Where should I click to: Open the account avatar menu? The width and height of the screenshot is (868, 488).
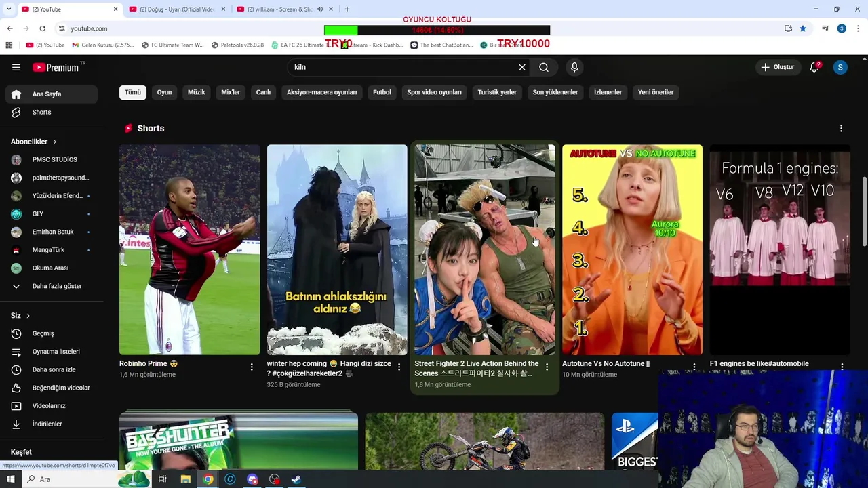(840, 67)
